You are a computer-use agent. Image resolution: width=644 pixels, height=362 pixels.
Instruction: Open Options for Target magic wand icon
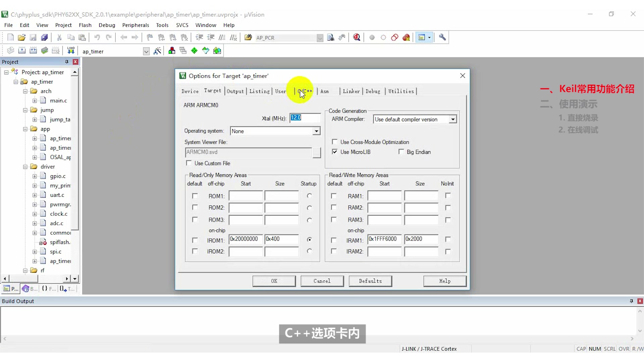pyautogui.click(x=157, y=51)
